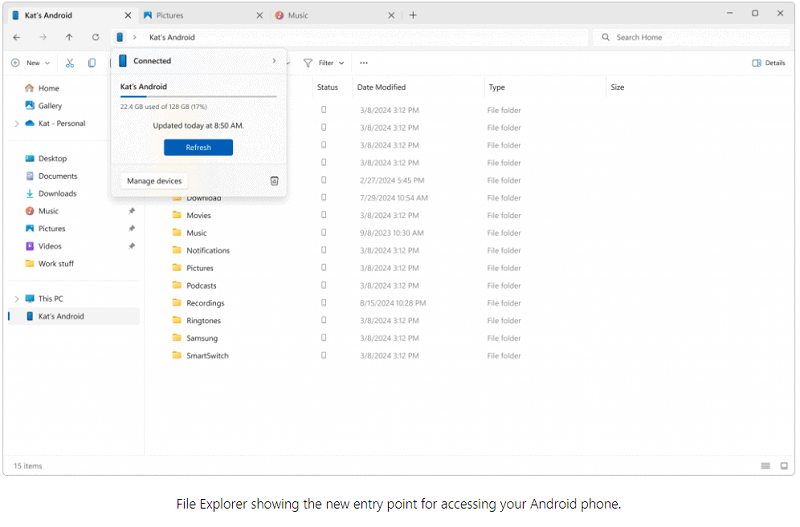
Task: Click the phone icon in the address bar
Action: [x=120, y=37]
